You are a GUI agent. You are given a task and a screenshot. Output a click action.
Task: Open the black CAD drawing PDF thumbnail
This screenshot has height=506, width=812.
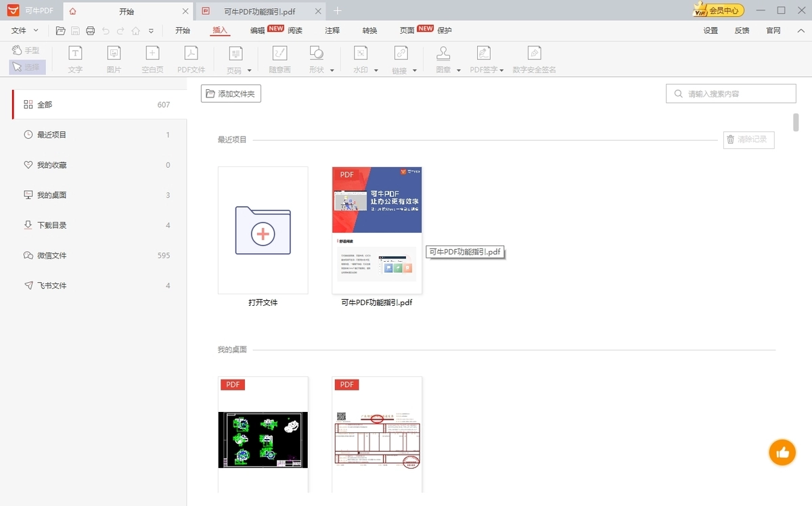tap(263, 434)
